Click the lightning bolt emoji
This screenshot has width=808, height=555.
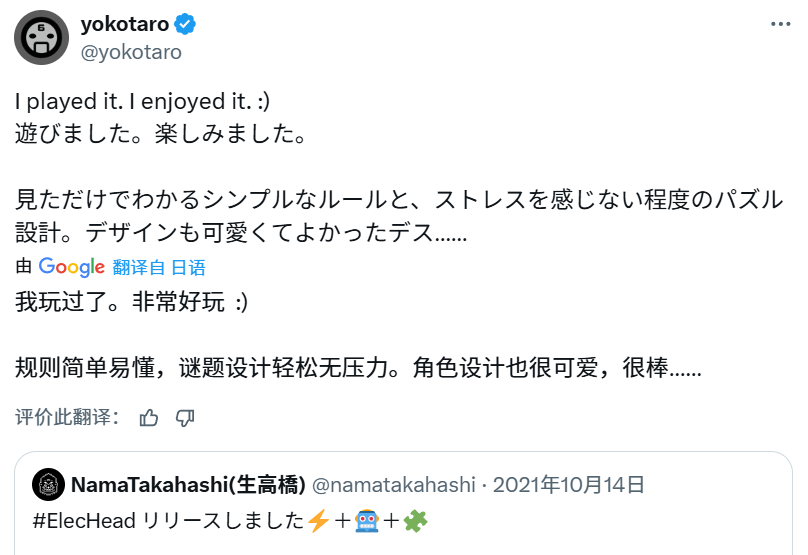pos(317,521)
